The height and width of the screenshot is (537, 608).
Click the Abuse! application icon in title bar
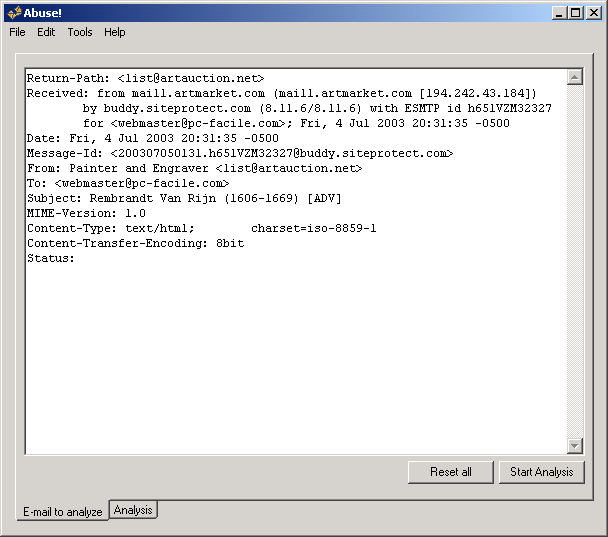pos(13,13)
